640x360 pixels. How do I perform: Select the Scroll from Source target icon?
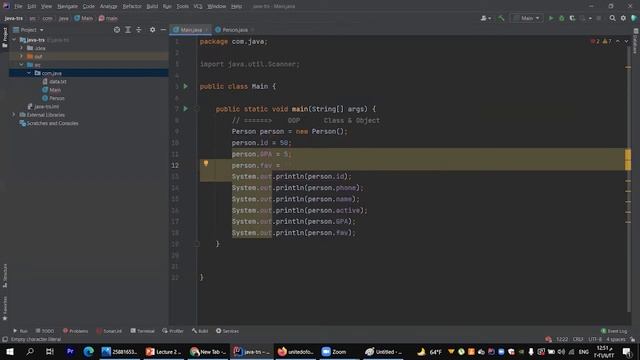click(x=117, y=30)
